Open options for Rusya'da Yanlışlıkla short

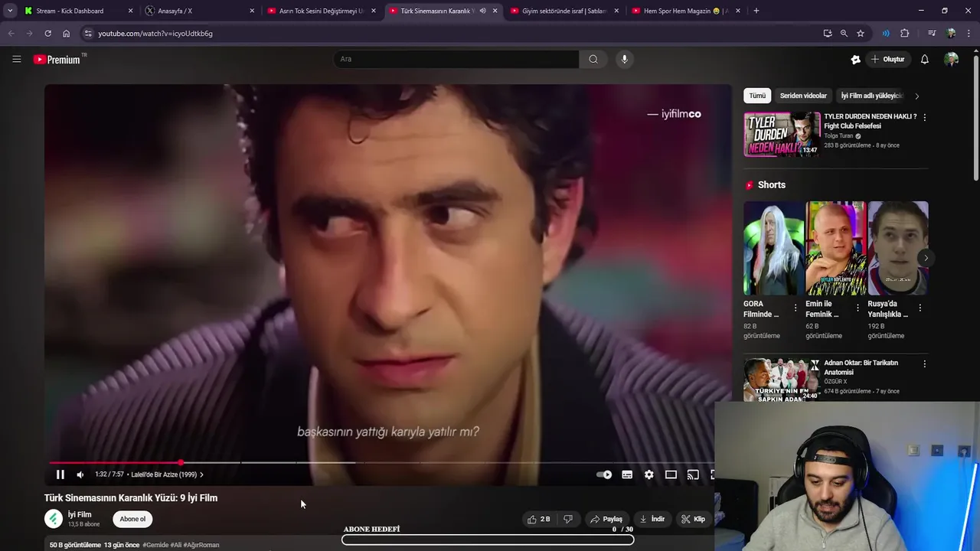click(x=920, y=308)
